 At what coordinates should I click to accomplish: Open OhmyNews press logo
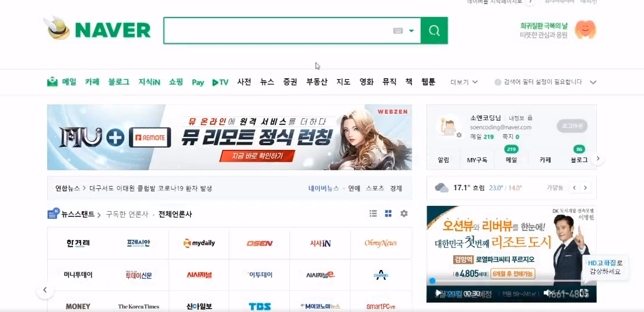point(381,243)
